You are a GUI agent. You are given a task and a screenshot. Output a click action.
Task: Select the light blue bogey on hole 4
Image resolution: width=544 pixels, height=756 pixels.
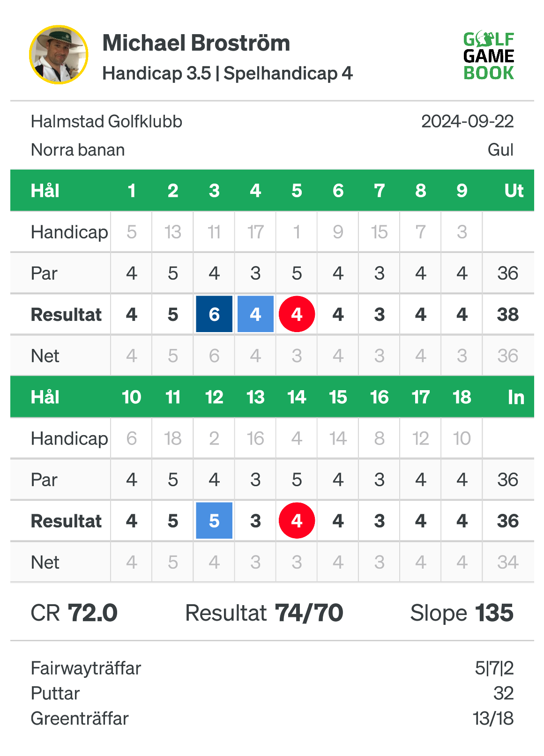pyautogui.click(x=255, y=314)
